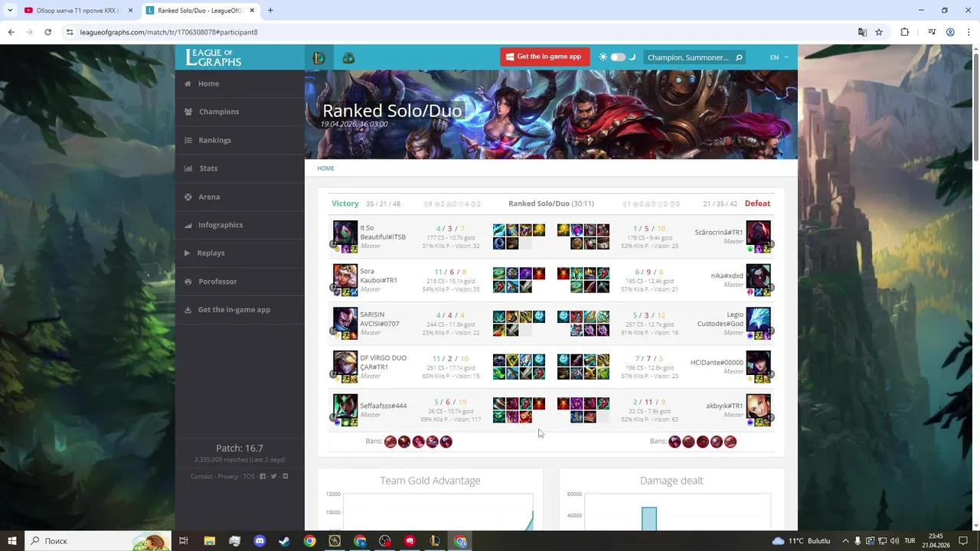This screenshot has height=551, width=980.
Task: Open Home in the sidebar
Action: tap(240, 83)
